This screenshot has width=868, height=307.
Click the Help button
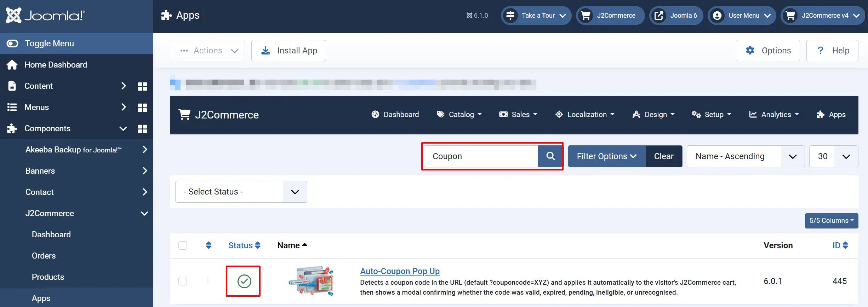(x=832, y=51)
